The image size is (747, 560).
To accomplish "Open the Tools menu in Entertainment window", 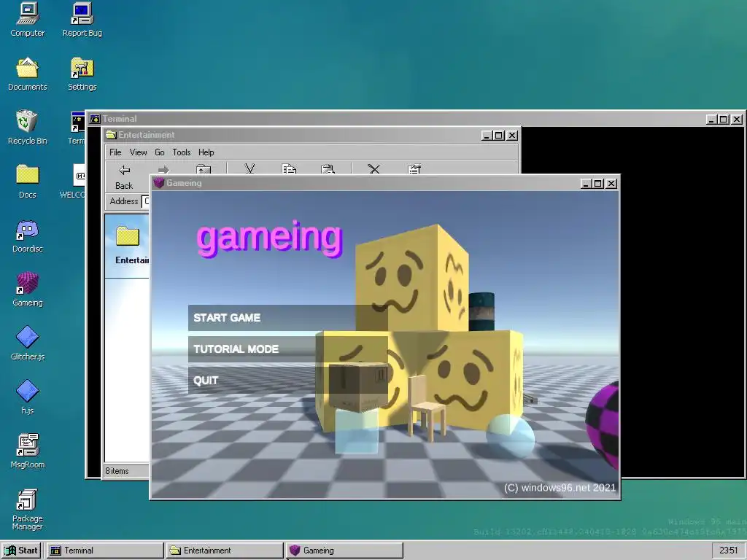I will [x=182, y=152].
